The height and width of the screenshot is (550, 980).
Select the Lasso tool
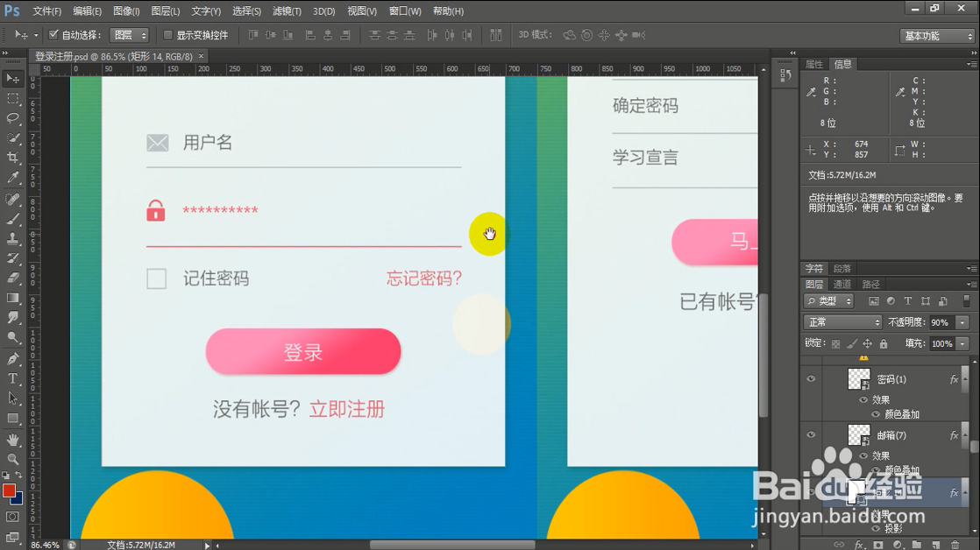(12, 118)
